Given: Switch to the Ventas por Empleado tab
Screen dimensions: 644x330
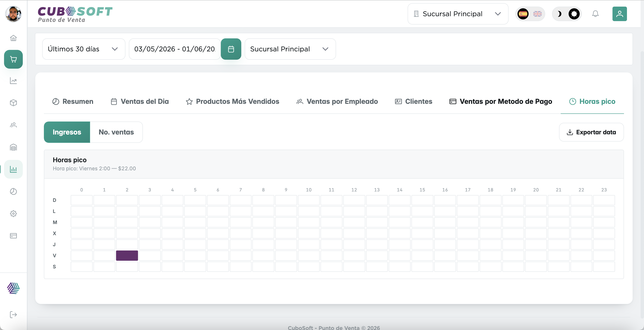Looking at the screenshot, I should pyautogui.click(x=337, y=101).
